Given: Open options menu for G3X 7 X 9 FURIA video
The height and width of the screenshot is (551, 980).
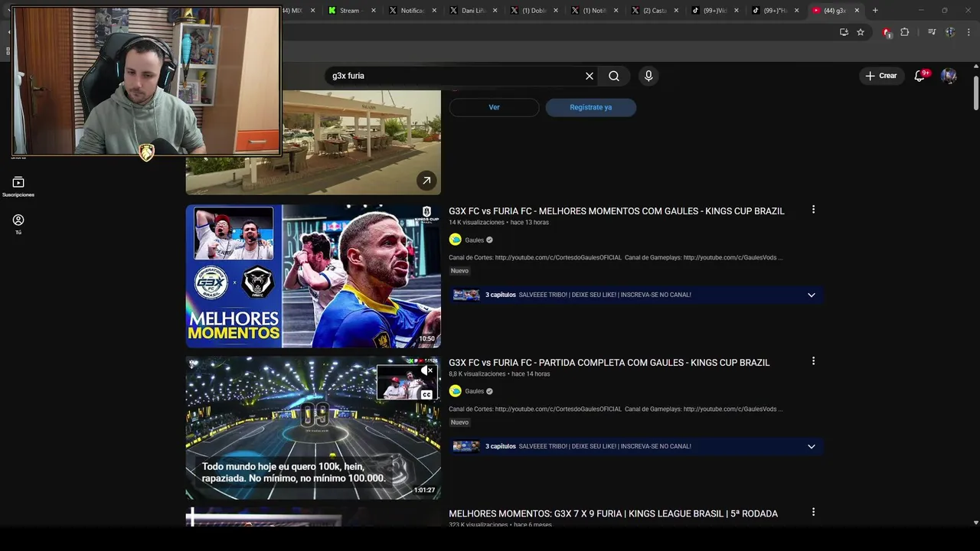Looking at the screenshot, I should point(813,512).
